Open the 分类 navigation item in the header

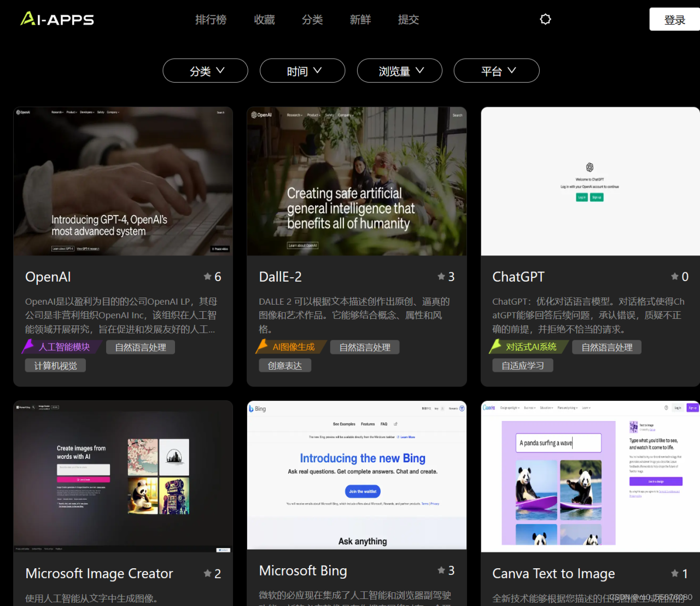pos(313,20)
